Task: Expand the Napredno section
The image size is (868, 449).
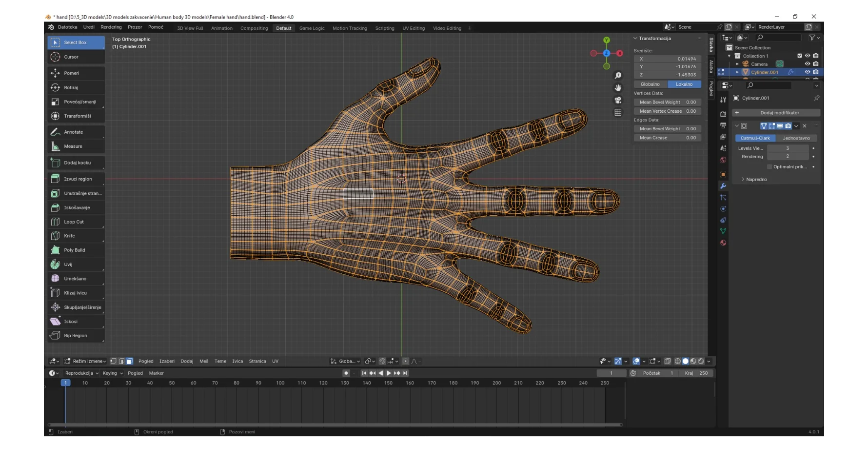Action: click(x=756, y=180)
